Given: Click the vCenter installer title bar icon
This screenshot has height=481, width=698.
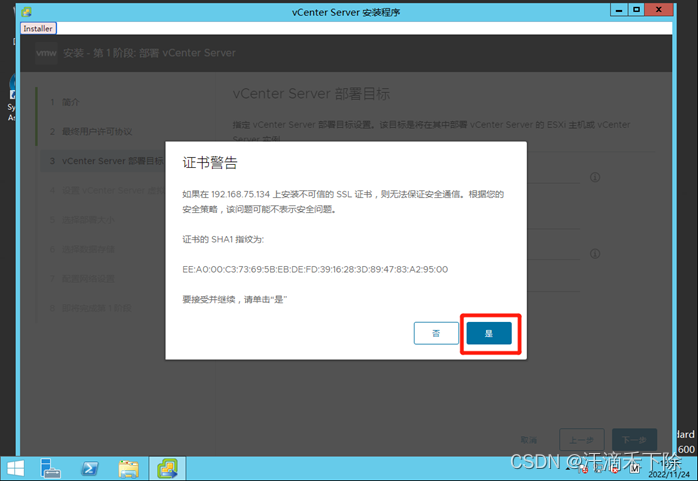Looking at the screenshot, I should click(27, 12).
